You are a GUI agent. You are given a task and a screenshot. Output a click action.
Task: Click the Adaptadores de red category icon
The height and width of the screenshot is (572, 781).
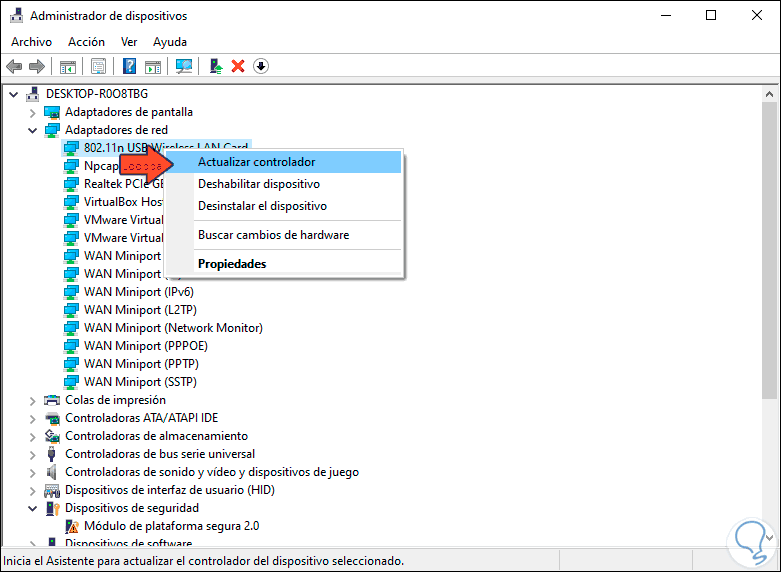(x=52, y=130)
